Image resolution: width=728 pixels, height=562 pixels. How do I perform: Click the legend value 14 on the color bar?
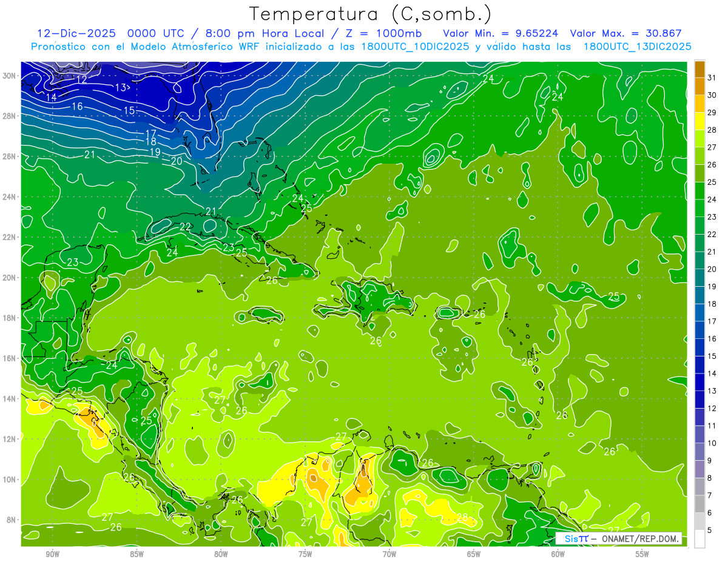coord(712,373)
